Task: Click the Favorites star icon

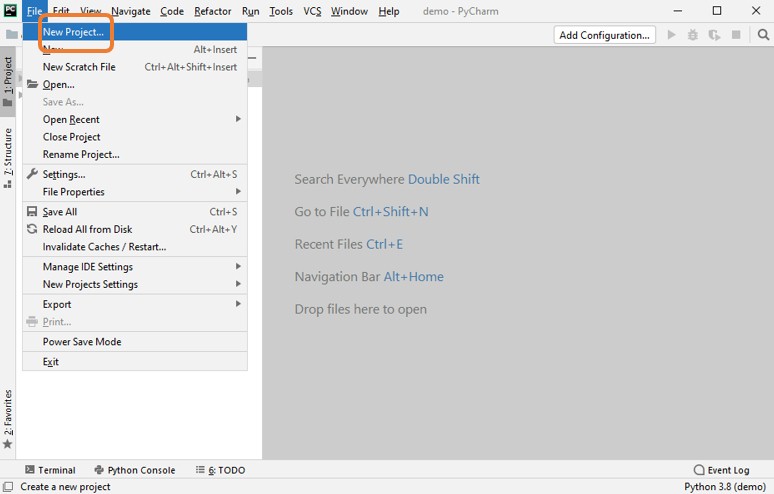Action: [x=7, y=444]
